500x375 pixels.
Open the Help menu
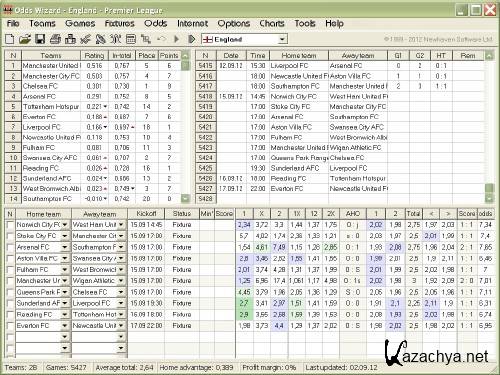(x=334, y=24)
